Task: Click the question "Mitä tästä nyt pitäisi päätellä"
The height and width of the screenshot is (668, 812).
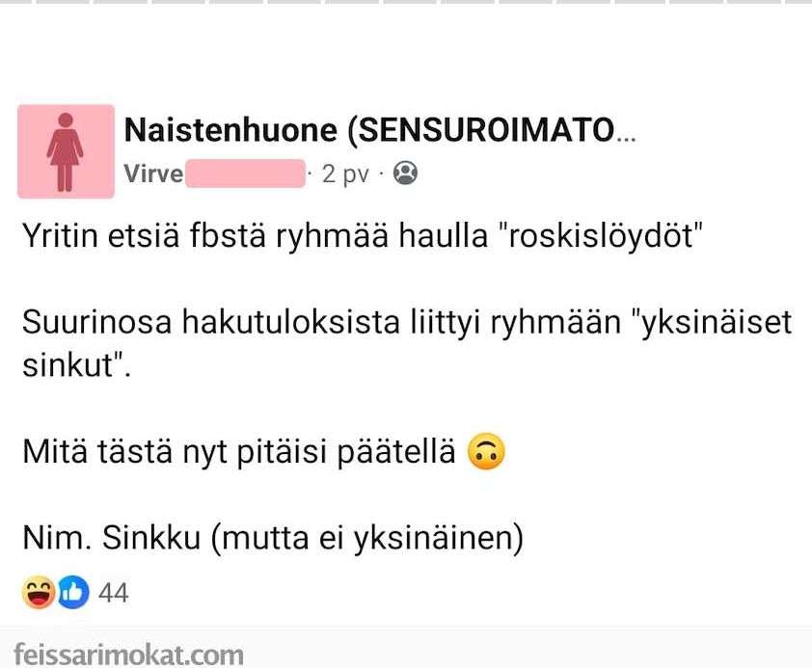Action: 239,452
